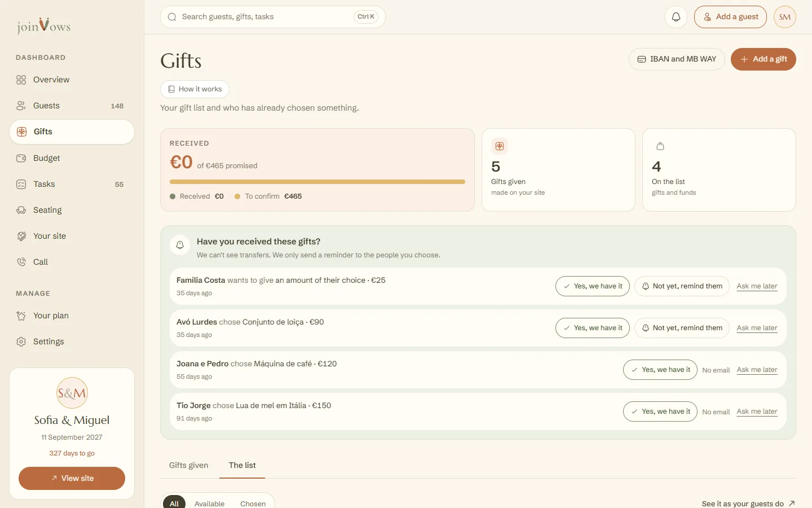812x508 pixels.
Task: Click the joinVows logo
Action: click(43, 25)
